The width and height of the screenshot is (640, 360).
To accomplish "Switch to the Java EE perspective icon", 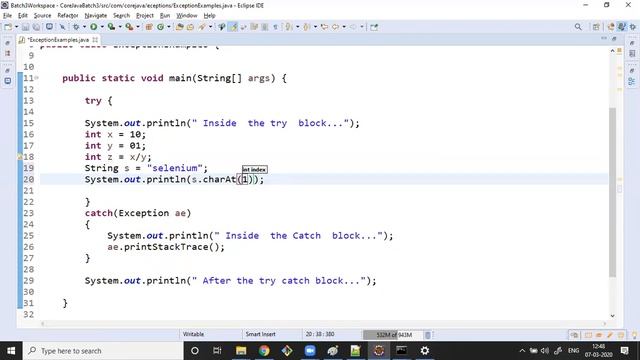I will click(611, 27).
